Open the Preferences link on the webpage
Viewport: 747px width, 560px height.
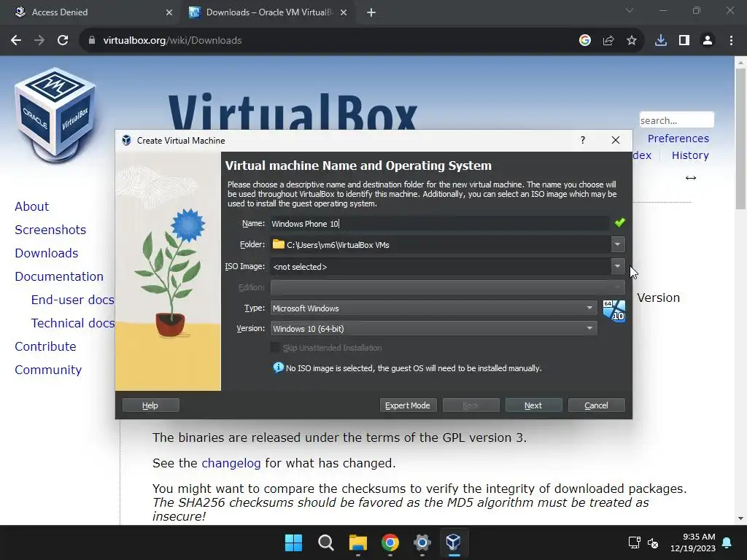678,138
